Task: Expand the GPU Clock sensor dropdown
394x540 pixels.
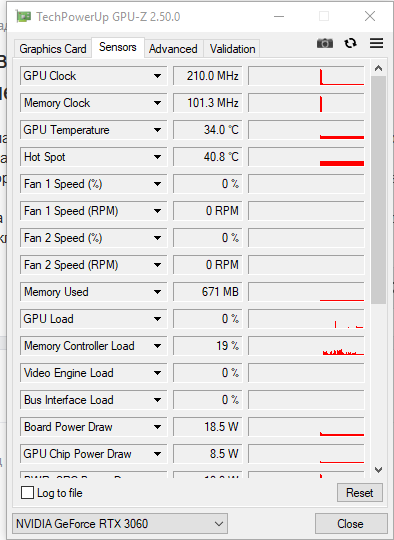Action: point(157,76)
